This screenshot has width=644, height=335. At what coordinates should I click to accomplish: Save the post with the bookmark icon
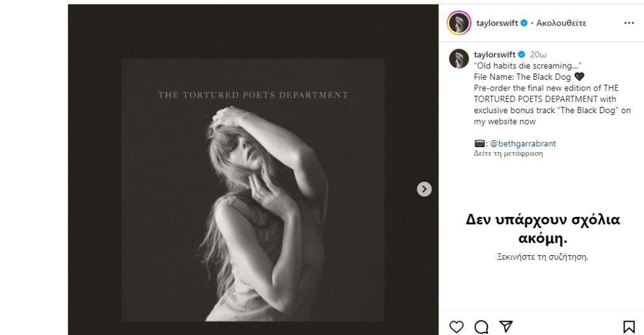pyautogui.click(x=628, y=326)
